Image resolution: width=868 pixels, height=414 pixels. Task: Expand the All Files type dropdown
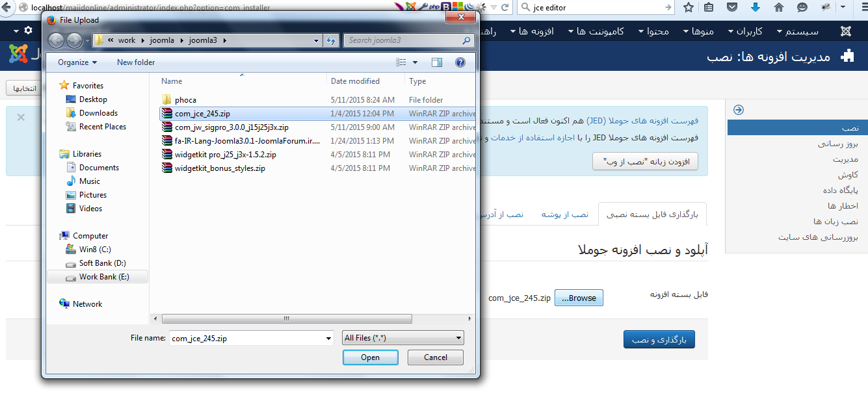pos(403,338)
